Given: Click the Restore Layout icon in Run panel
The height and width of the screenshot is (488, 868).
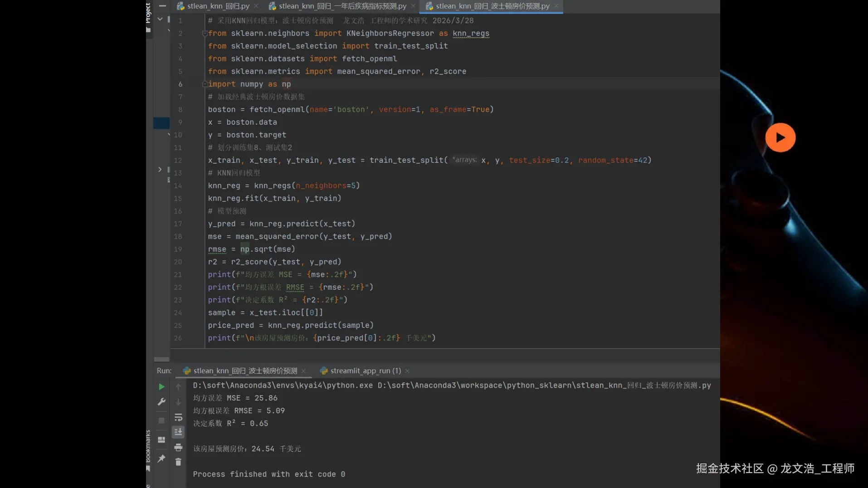Looking at the screenshot, I should [x=161, y=440].
